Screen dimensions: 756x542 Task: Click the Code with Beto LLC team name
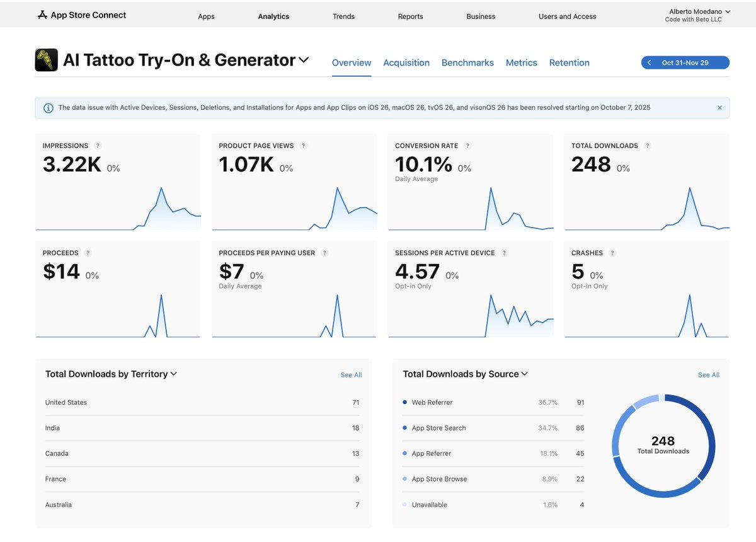(x=694, y=20)
